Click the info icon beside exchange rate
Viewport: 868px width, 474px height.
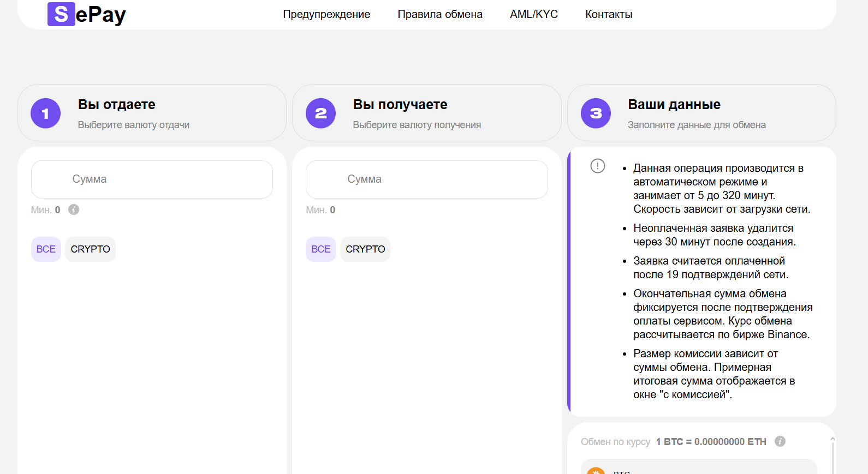click(780, 441)
